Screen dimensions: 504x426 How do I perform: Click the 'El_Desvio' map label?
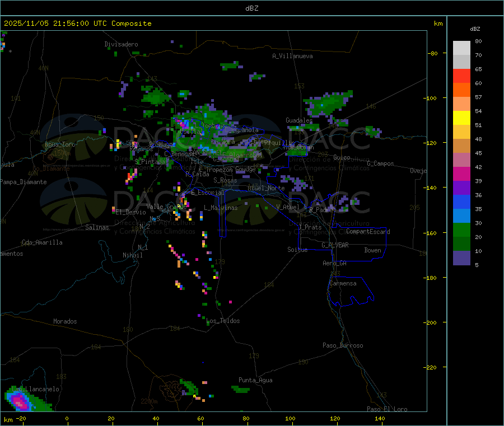click(x=131, y=212)
